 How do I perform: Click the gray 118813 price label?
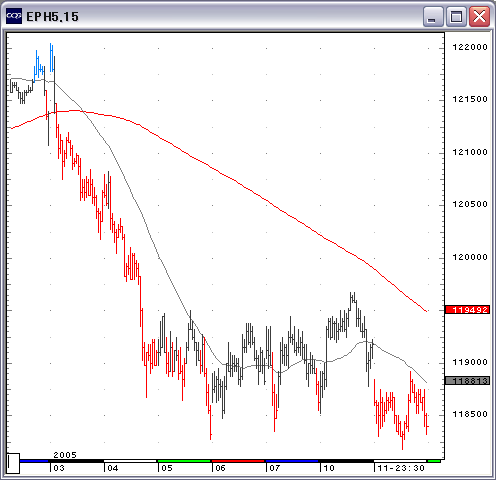[x=467, y=381]
